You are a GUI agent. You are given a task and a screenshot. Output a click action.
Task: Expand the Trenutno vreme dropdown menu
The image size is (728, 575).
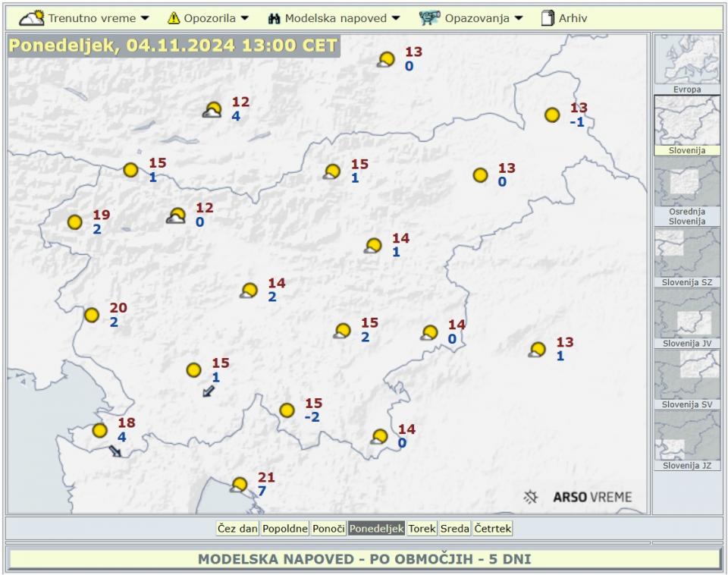click(x=91, y=17)
